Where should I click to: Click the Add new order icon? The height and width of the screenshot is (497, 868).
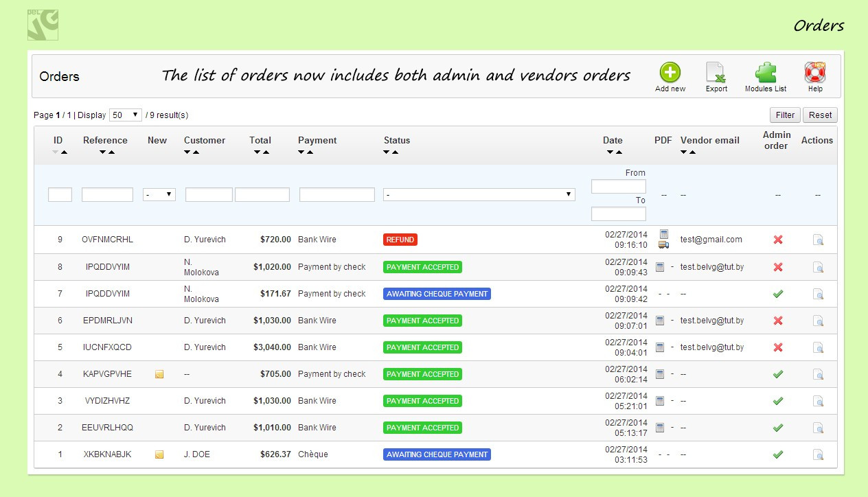(670, 73)
